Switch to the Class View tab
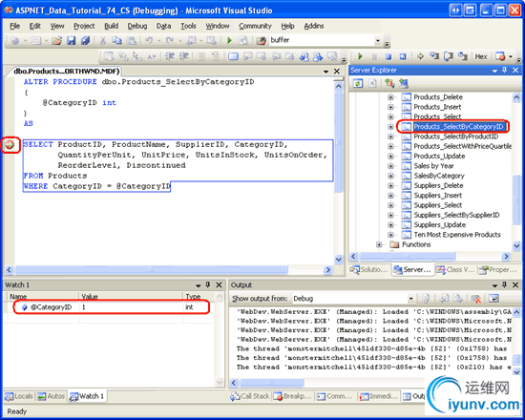Screen dimensions: 525x420 (455, 269)
